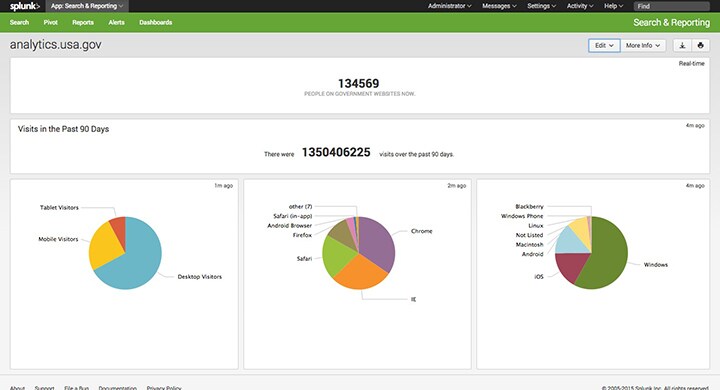Open the Dashboards tab
The image size is (720, 390).
point(156,23)
